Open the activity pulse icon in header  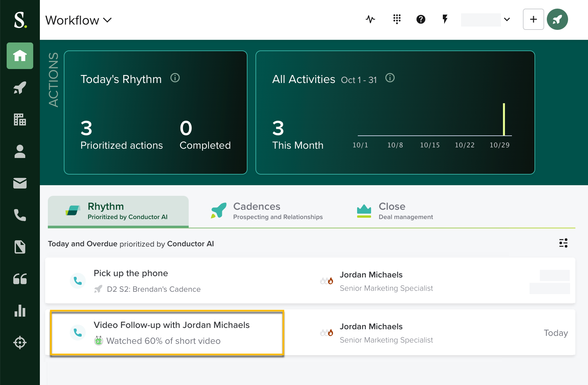point(370,19)
